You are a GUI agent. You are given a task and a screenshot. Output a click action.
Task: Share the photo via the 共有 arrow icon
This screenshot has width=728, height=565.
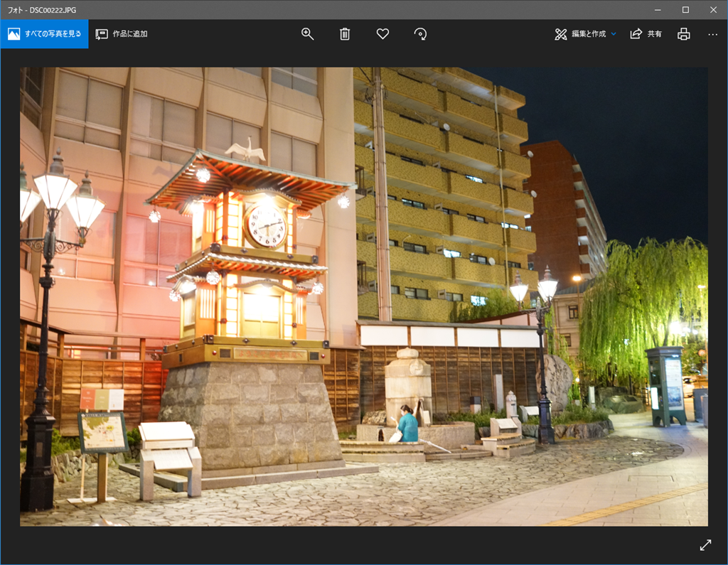[x=635, y=33]
